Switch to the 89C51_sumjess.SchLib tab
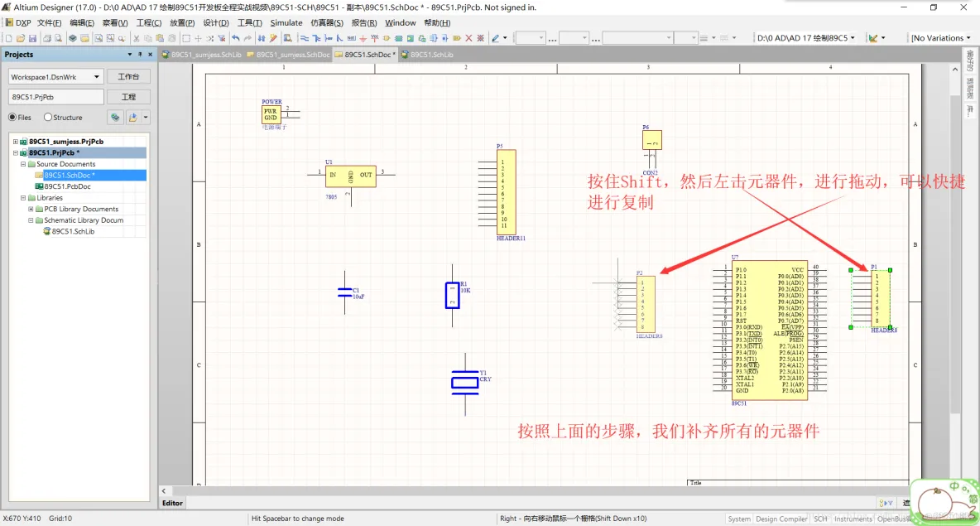The width and height of the screenshot is (980, 526). pyautogui.click(x=202, y=55)
